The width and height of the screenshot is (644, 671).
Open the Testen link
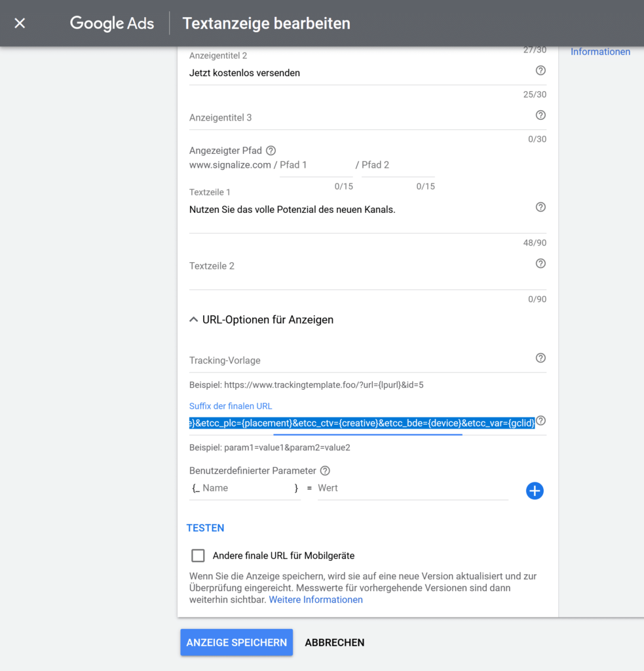(x=206, y=527)
